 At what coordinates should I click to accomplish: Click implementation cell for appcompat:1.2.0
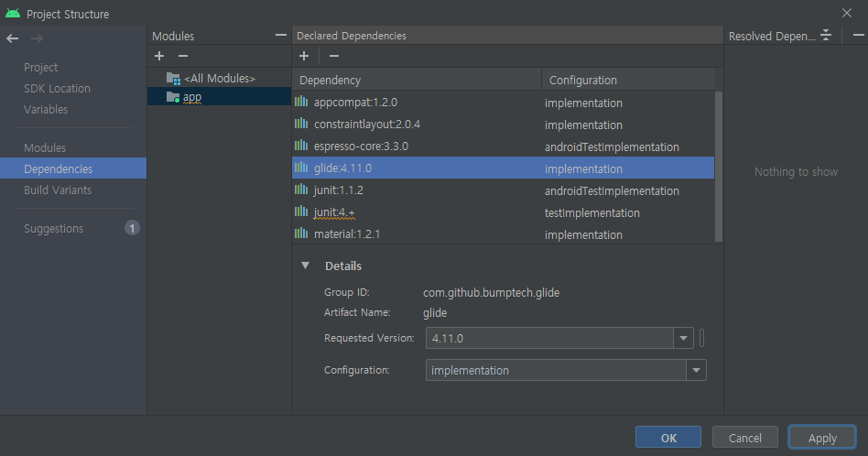coord(583,103)
